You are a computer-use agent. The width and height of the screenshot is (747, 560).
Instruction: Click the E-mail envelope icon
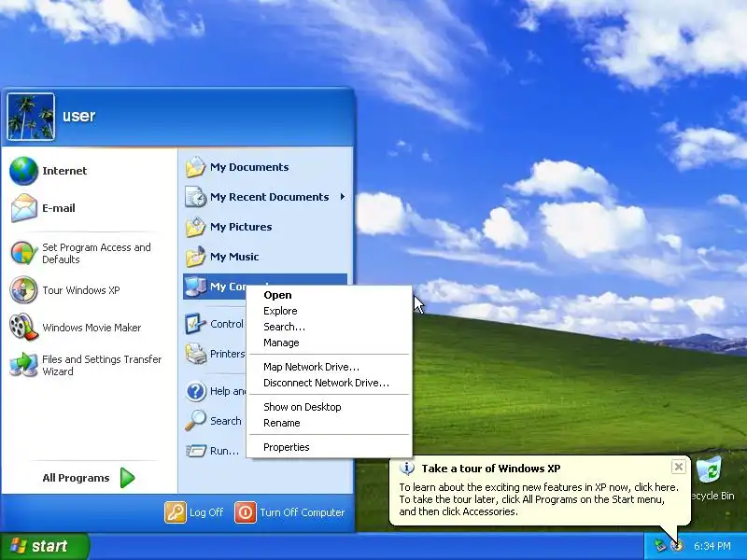(x=23, y=208)
